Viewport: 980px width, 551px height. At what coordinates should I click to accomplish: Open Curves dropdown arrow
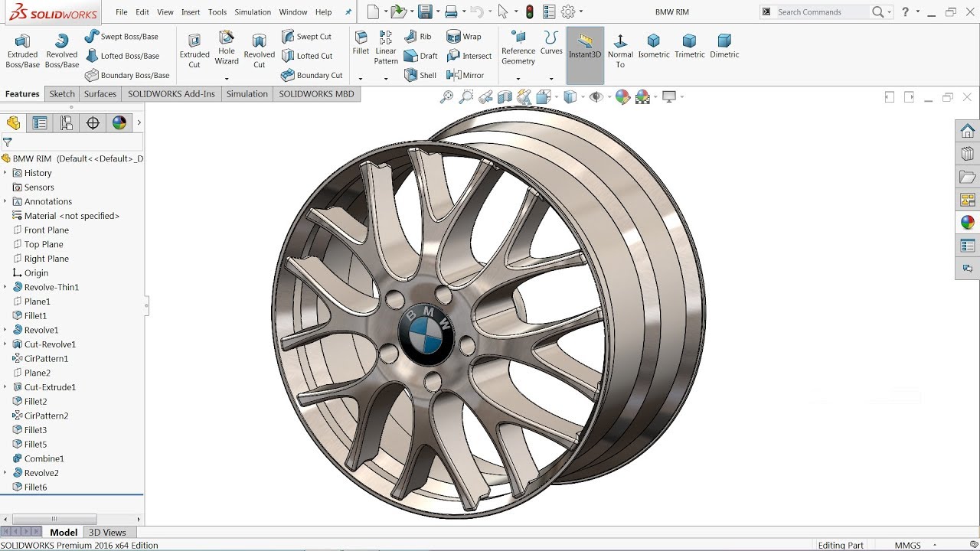(551, 78)
